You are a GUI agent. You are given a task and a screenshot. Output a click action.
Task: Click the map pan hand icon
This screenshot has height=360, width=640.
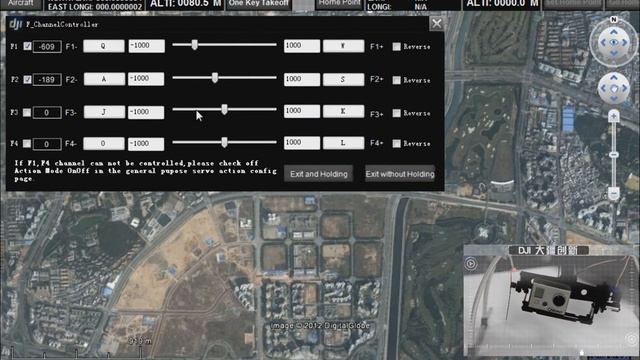[x=613, y=89]
